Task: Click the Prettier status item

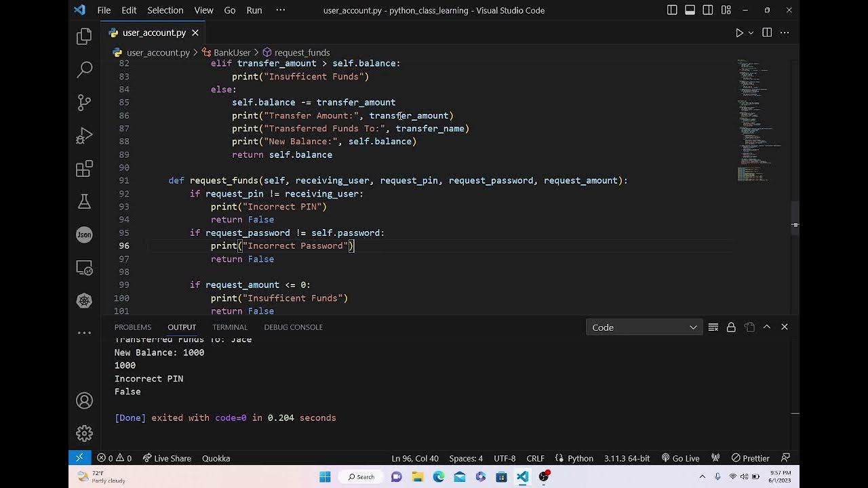Action: click(x=750, y=458)
